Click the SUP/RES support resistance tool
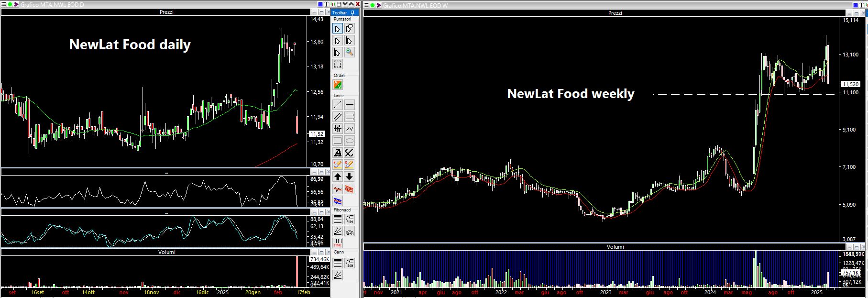 [x=338, y=129]
